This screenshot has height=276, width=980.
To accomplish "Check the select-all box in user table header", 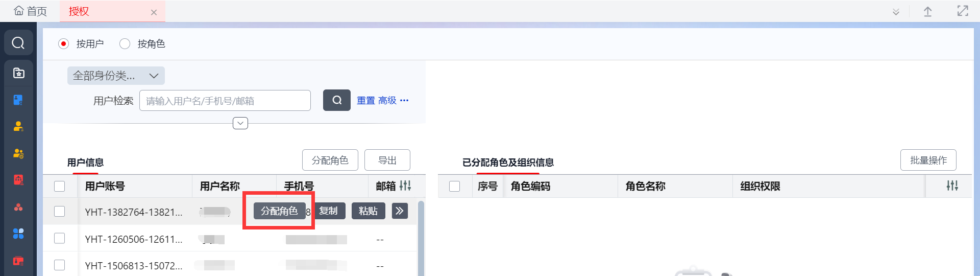I will [60, 187].
